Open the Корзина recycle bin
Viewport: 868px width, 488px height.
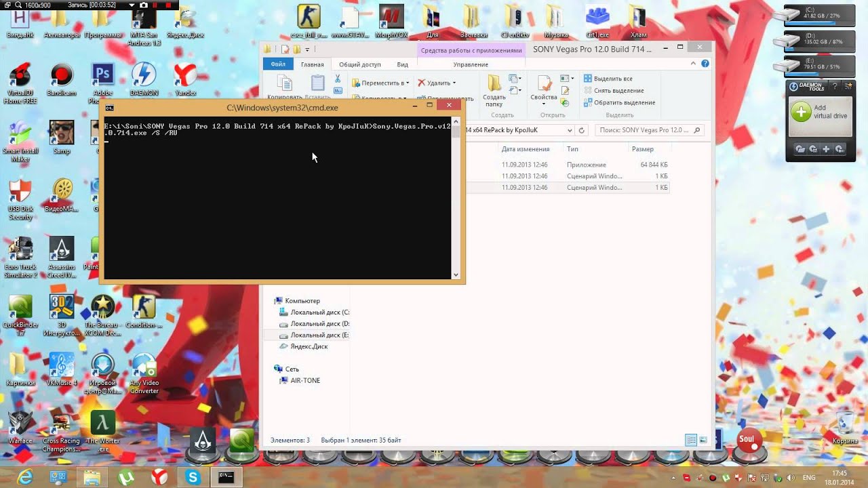click(846, 428)
